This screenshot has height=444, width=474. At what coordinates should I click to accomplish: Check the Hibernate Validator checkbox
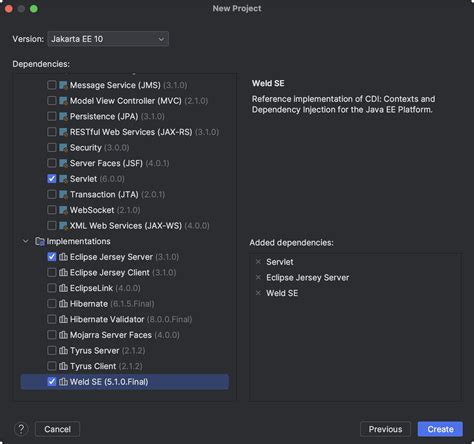[x=52, y=319]
